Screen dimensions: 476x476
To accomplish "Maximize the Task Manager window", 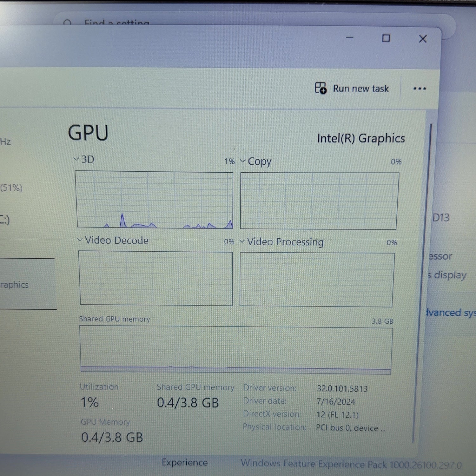I will pyautogui.click(x=386, y=38).
